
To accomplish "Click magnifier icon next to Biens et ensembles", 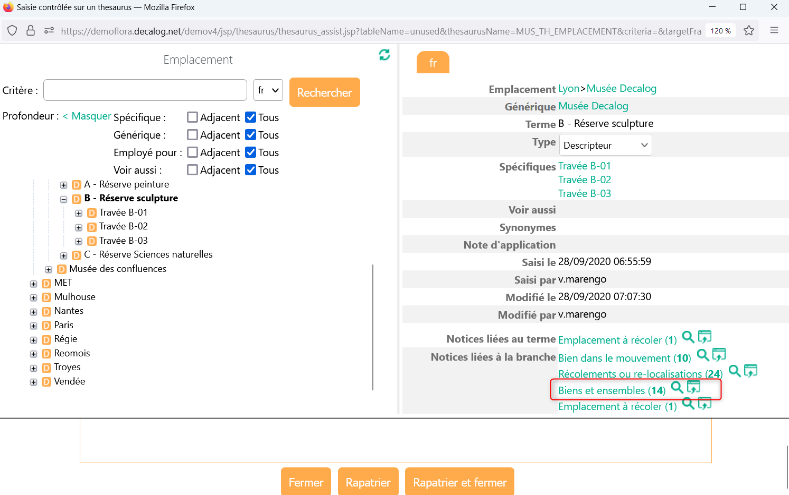I will (x=677, y=388).
